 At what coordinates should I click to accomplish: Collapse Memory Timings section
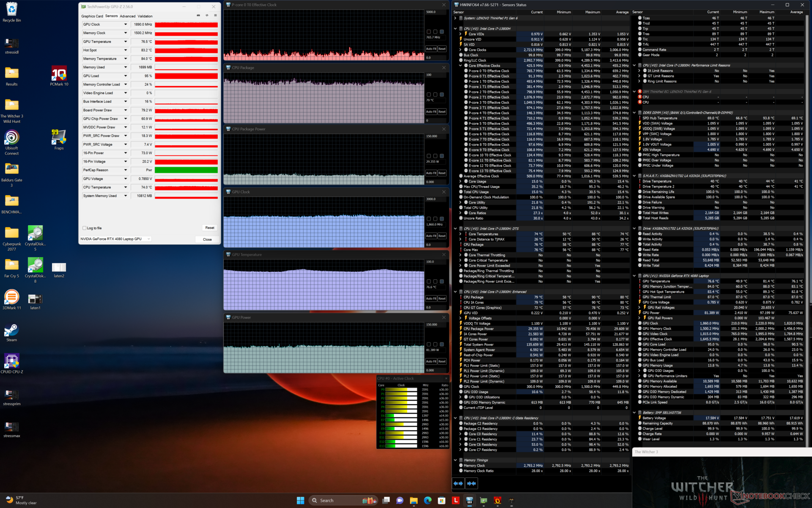(455, 460)
